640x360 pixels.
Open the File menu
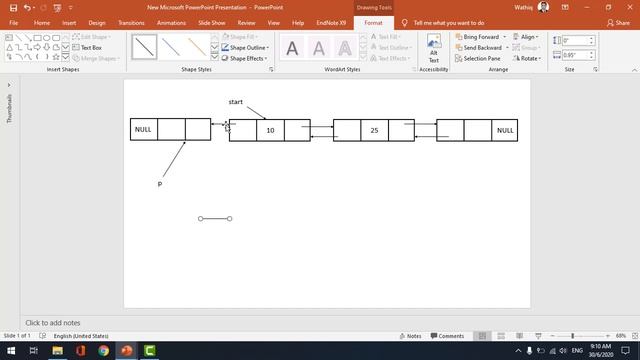[13, 23]
